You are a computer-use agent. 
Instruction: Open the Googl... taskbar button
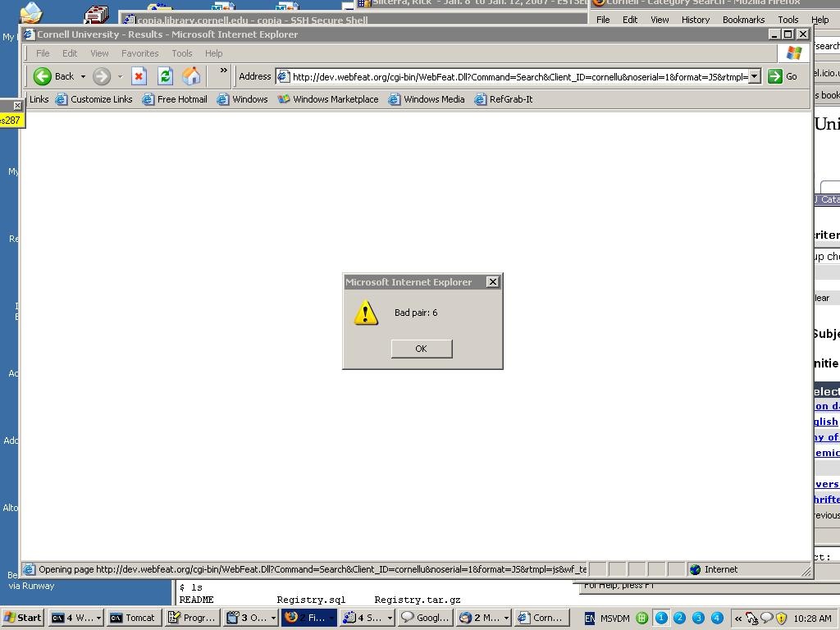(426, 618)
